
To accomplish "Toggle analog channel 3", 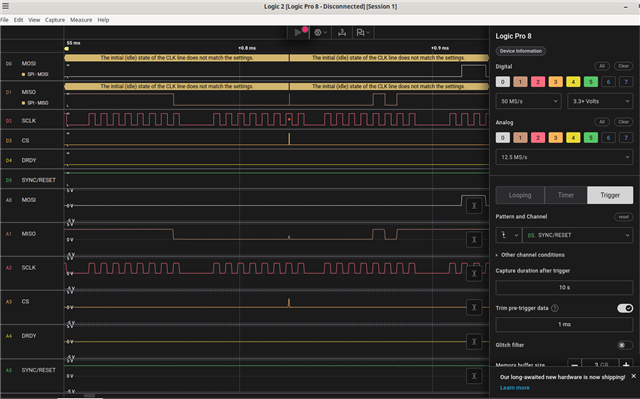I will point(556,137).
